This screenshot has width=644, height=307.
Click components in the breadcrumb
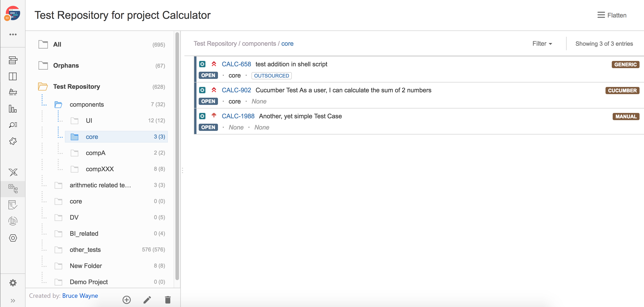click(259, 43)
